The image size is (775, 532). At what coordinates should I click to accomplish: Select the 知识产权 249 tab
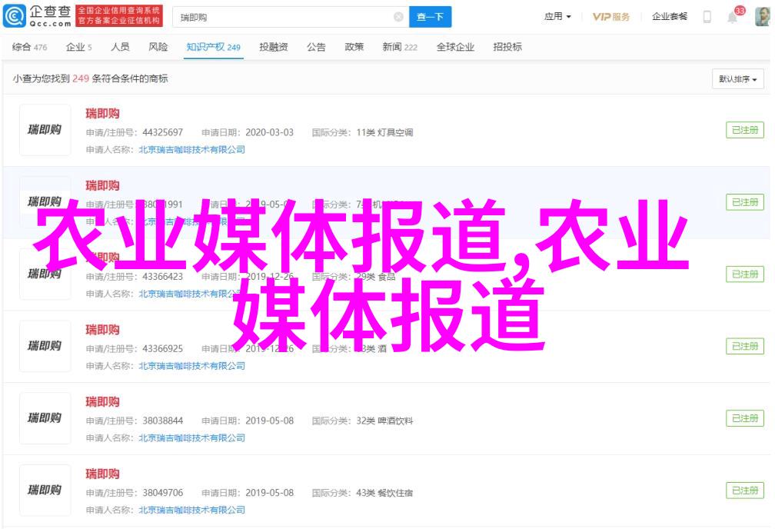[x=214, y=47]
